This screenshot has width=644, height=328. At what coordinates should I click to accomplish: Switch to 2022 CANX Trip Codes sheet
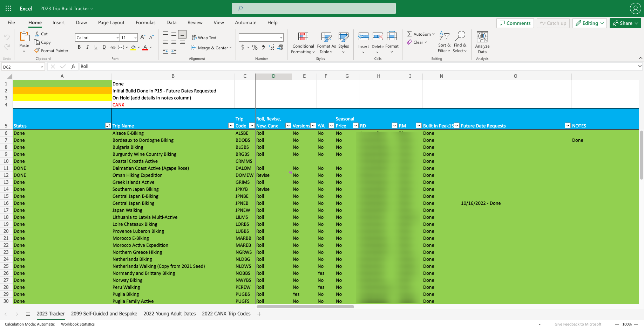pos(226,314)
